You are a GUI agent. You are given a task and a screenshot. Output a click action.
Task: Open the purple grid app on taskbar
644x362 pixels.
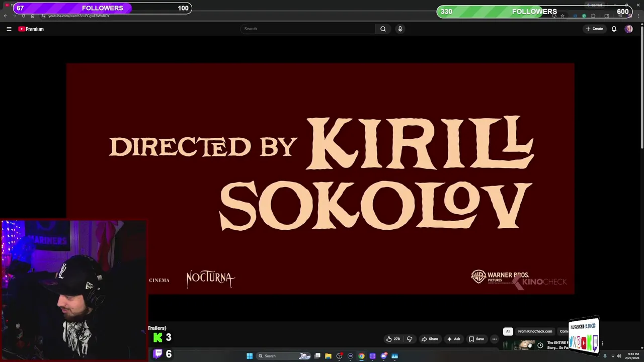372,356
